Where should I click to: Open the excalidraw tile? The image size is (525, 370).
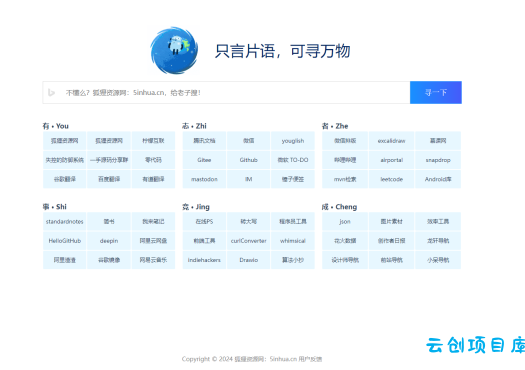click(x=391, y=141)
